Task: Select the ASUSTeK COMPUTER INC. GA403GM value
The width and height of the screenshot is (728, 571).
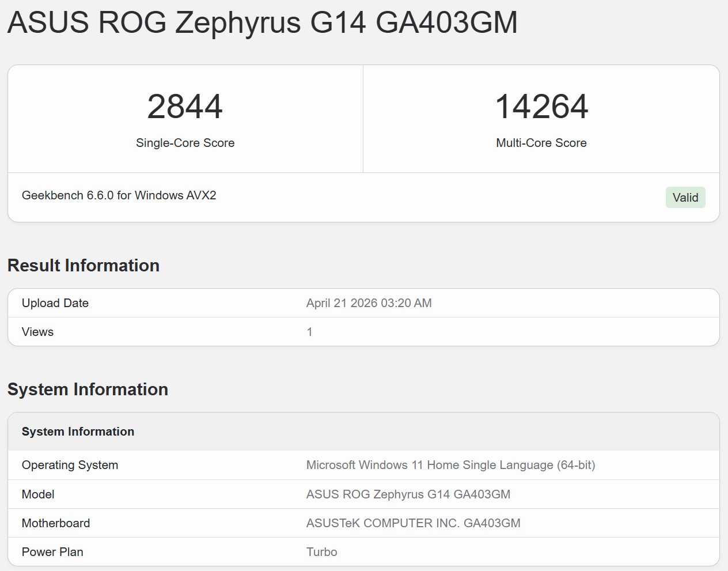Action: coord(414,523)
